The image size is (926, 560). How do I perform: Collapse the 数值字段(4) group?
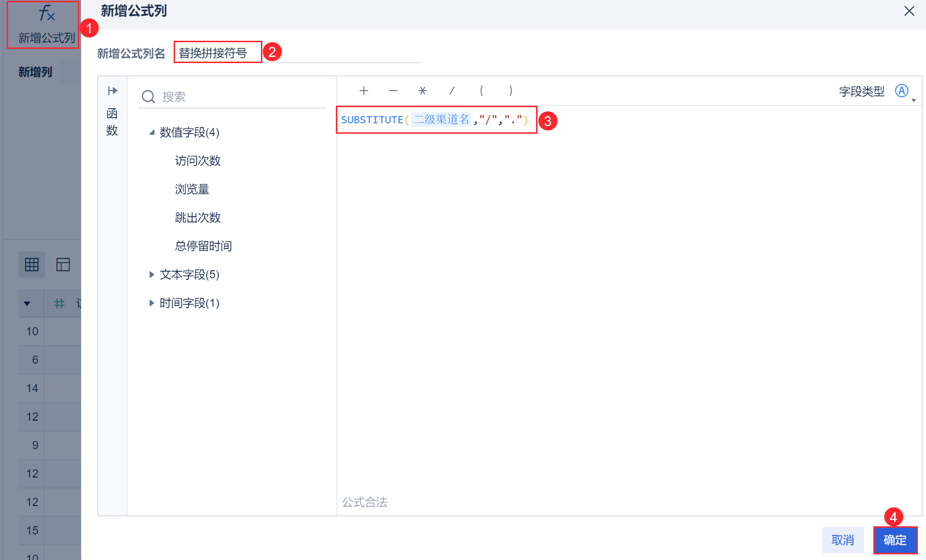(x=152, y=132)
